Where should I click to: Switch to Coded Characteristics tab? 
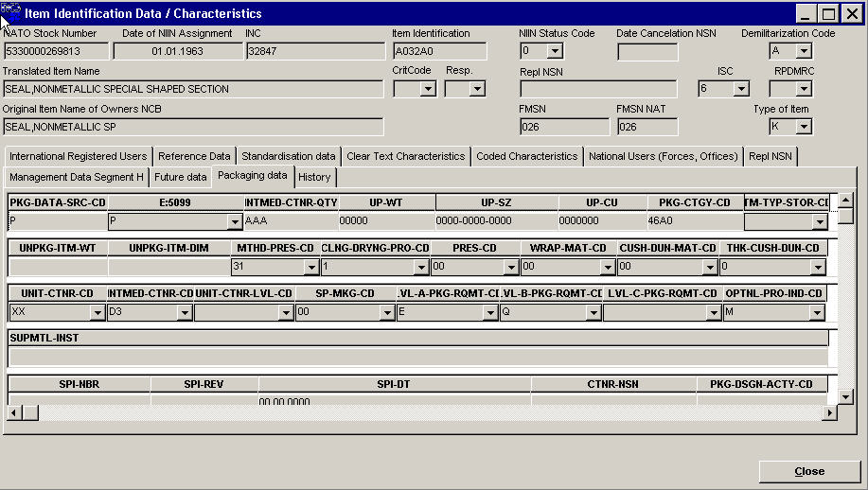click(x=526, y=156)
